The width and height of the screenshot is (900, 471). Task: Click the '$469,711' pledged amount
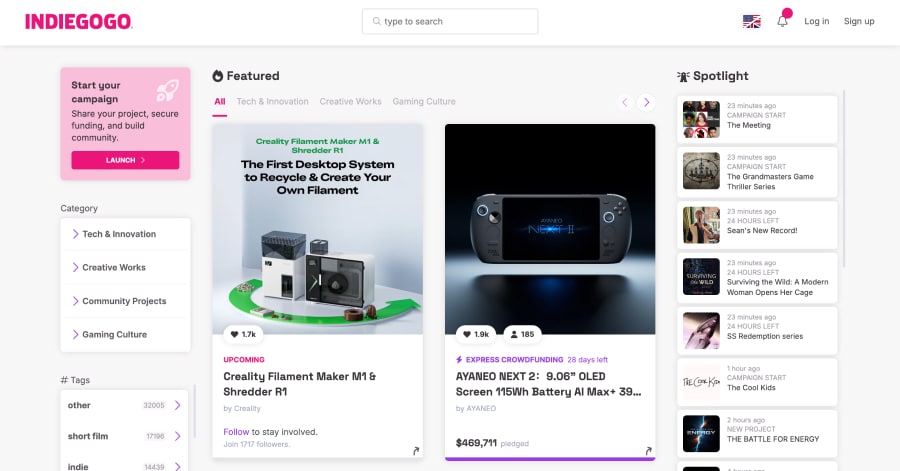[x=476, y=443]
